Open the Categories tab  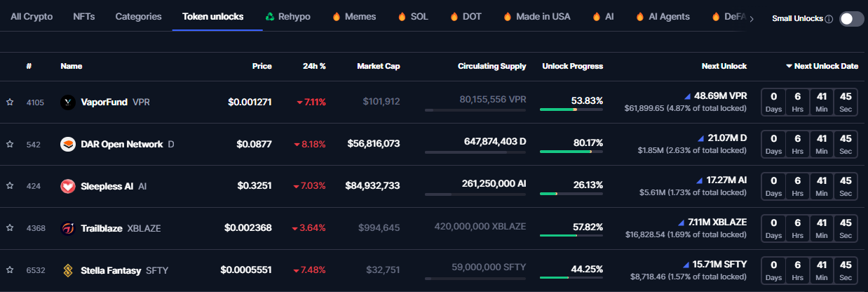[138, 16]
